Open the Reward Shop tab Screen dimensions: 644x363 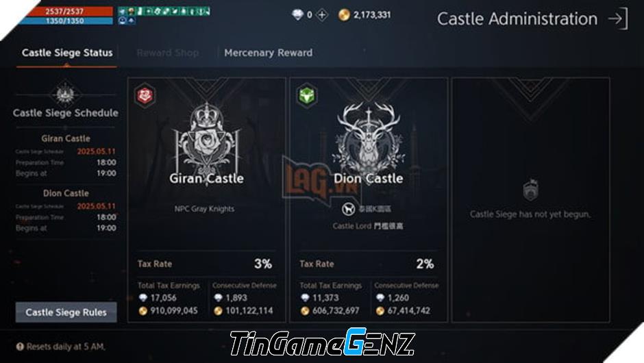[x=168, y=53]
